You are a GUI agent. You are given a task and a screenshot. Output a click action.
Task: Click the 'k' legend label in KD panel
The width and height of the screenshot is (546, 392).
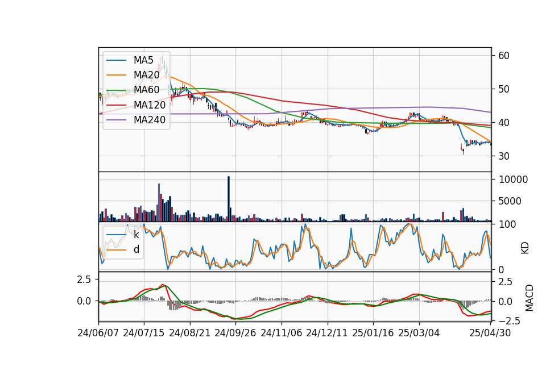(x=136, y=235)
